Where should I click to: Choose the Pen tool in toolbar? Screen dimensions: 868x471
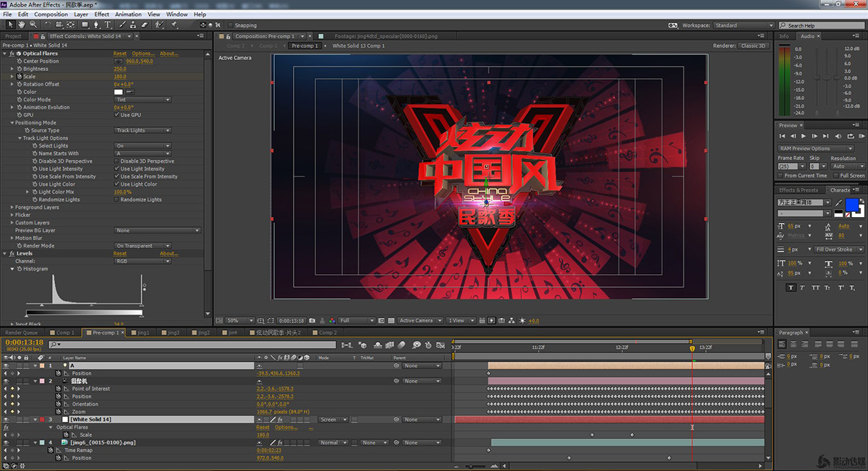(95, 25)
